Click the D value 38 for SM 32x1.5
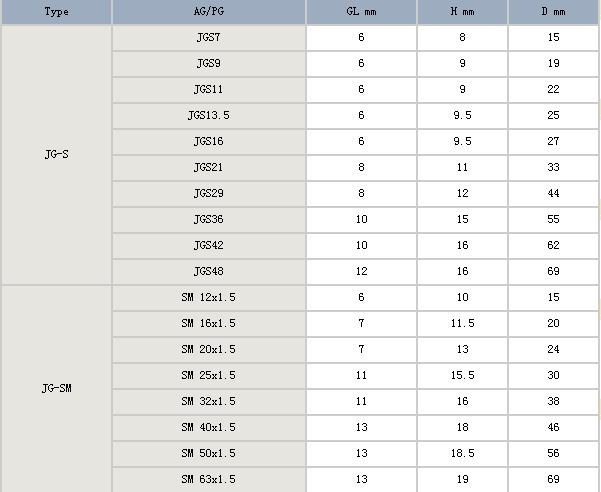This screenshot has width=601, height=492. (x=553, y=401)
